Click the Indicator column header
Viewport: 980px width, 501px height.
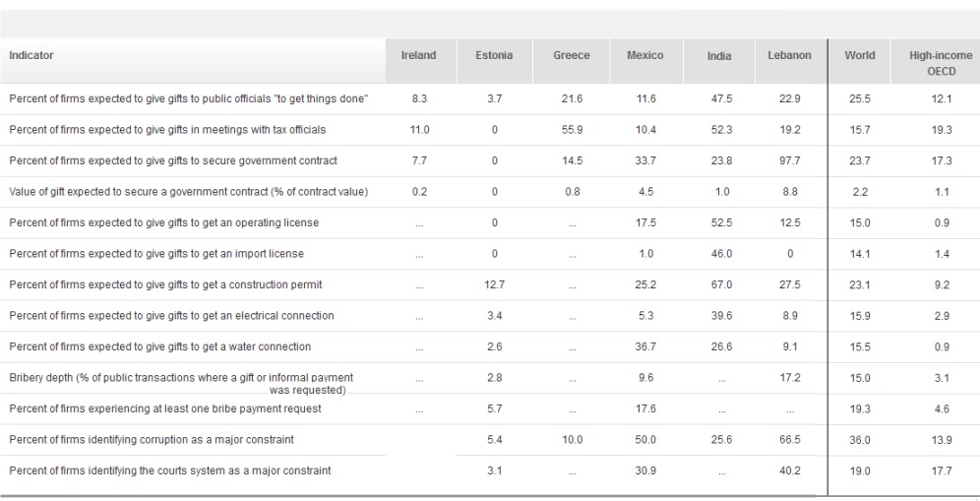(31, 56)
